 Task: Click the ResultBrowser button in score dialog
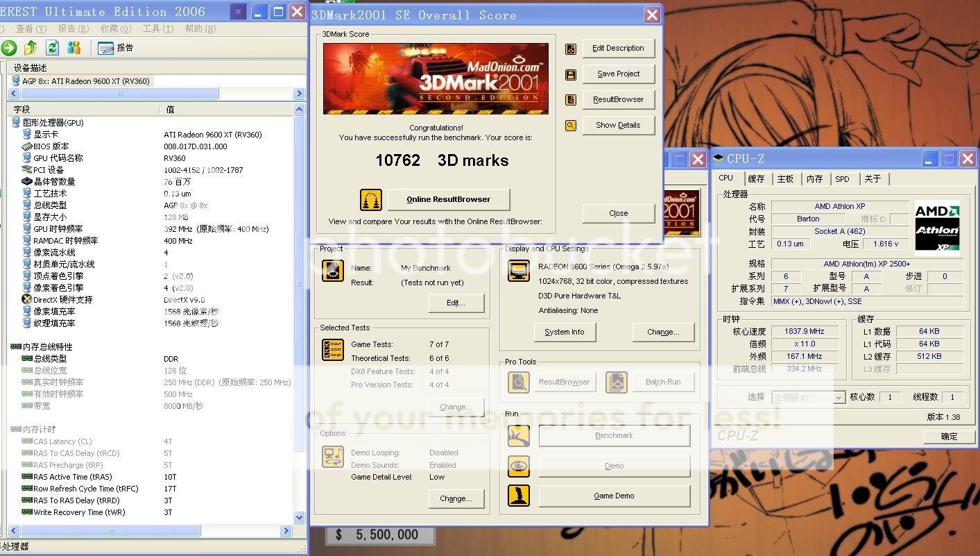point(618,100)
